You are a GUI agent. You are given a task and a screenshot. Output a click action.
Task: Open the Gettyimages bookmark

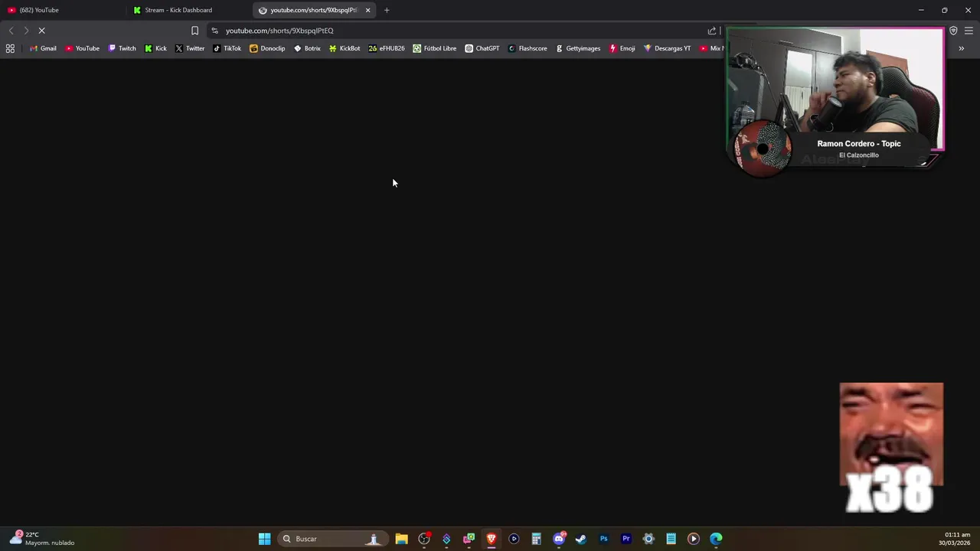(x=578, y=48)
